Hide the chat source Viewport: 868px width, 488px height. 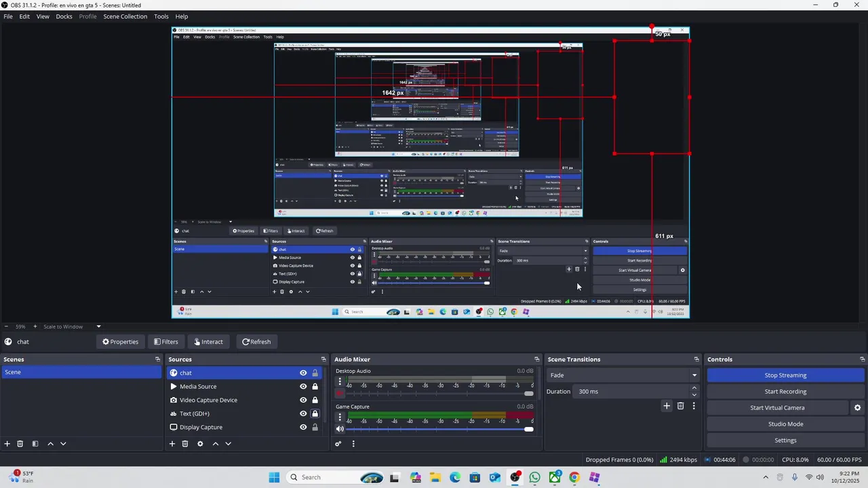coord(303,373)
